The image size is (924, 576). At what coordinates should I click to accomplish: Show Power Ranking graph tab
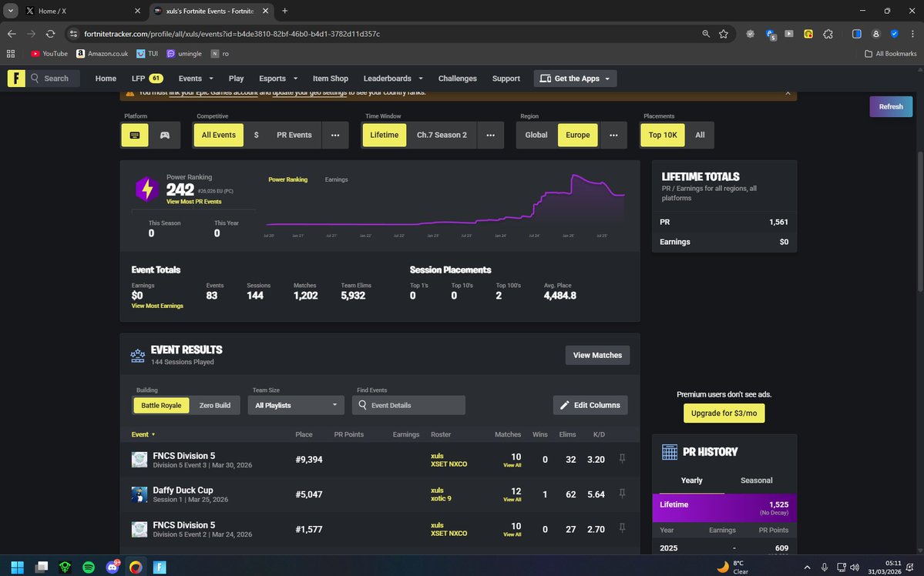pyautogui.click(x=287, y=179)
